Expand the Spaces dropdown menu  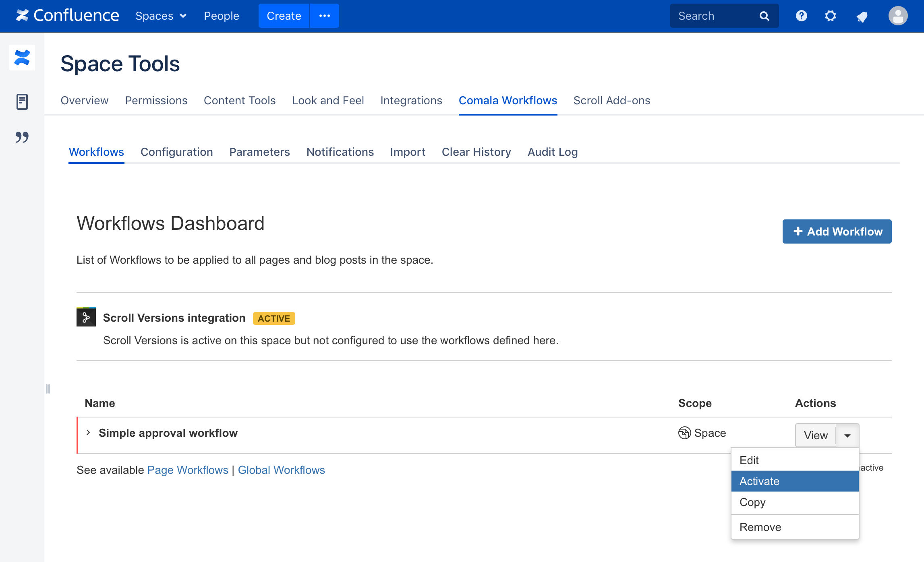point(161,16)
